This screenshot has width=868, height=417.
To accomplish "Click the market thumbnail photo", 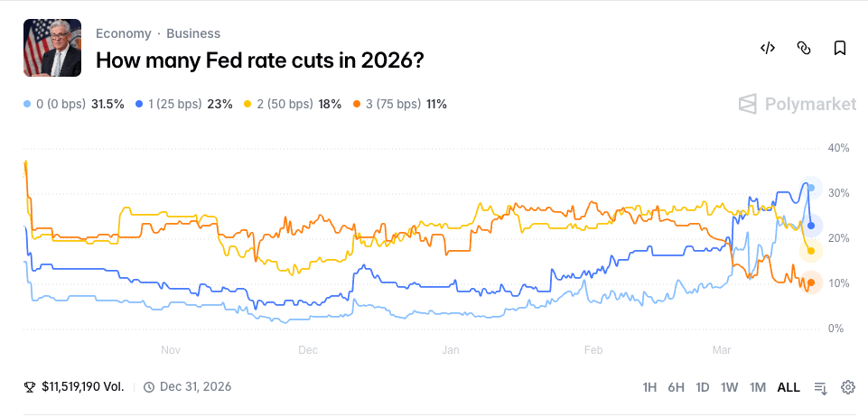I will pos(52,48).
